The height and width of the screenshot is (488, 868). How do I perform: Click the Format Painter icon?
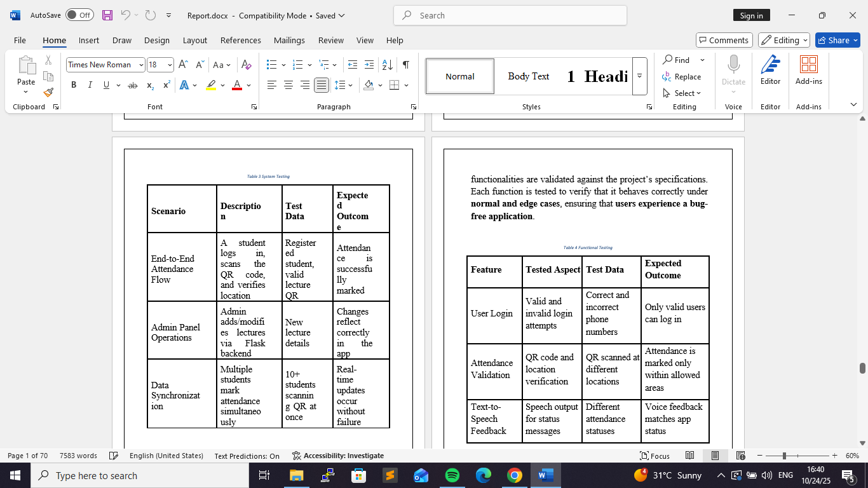48,92
